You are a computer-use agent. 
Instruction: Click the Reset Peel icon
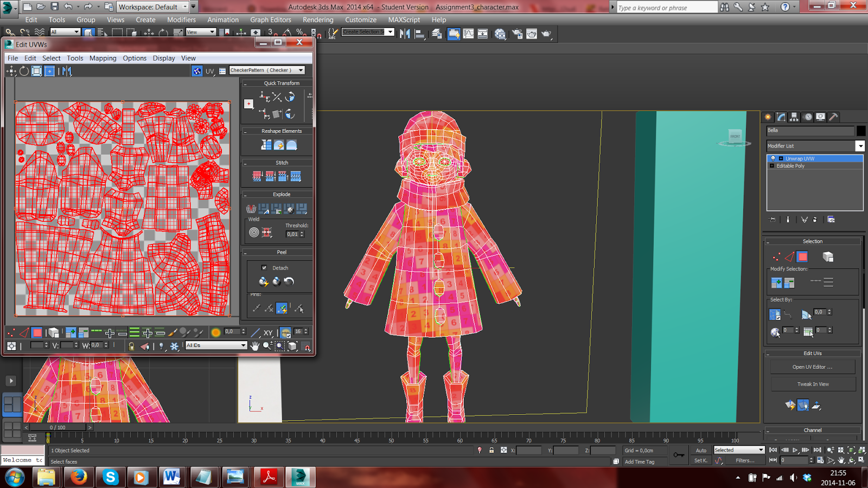pos(289,281)
